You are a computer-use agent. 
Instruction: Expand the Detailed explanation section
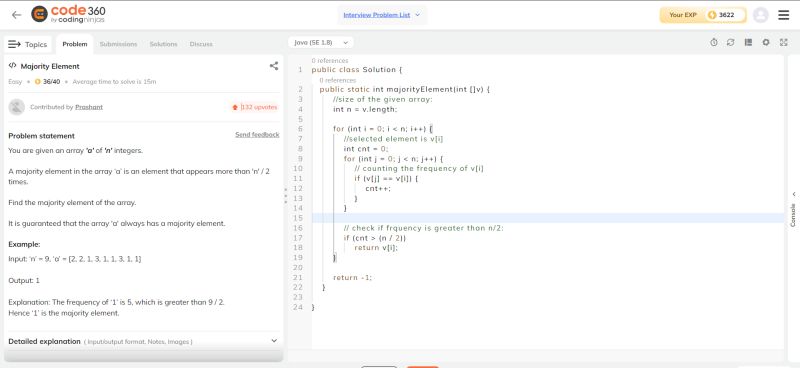pyautogui.click(x=143, y=341)
